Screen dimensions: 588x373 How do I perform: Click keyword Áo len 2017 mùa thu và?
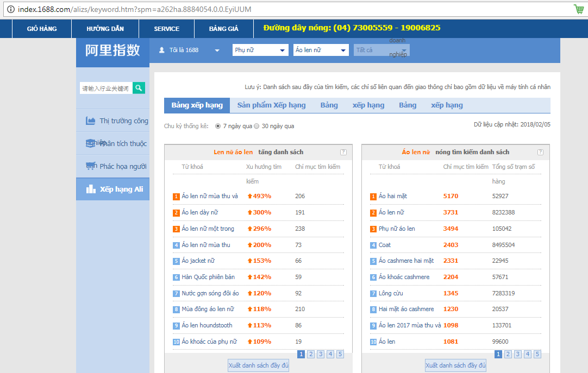[x=410, y=325]
